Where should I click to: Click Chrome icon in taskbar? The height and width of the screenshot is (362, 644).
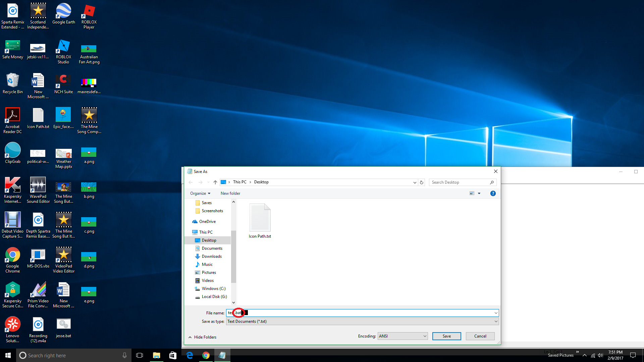[x=206, y=355]
